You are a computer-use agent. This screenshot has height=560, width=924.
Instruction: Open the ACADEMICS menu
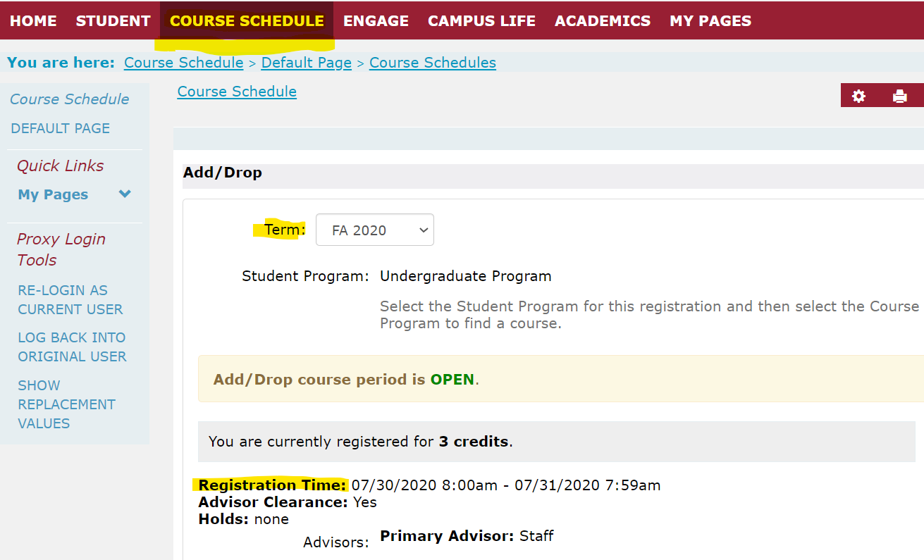click(603, 21)
